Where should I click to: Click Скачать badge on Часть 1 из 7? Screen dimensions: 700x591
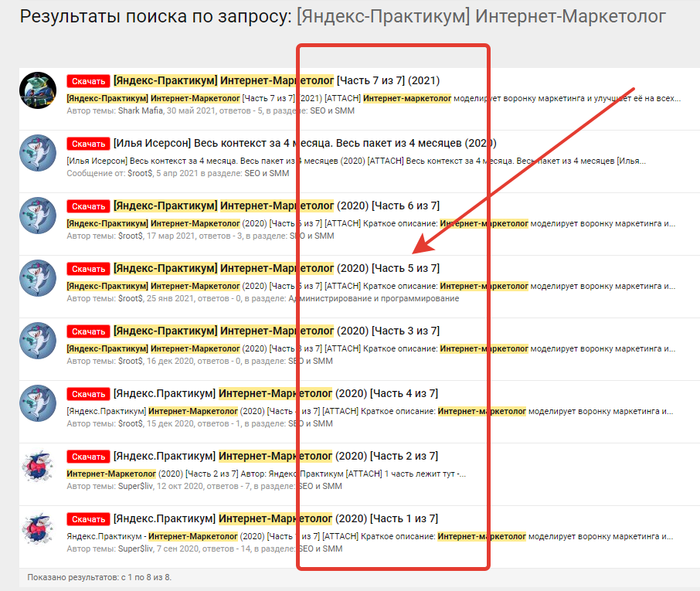[88, 518]
